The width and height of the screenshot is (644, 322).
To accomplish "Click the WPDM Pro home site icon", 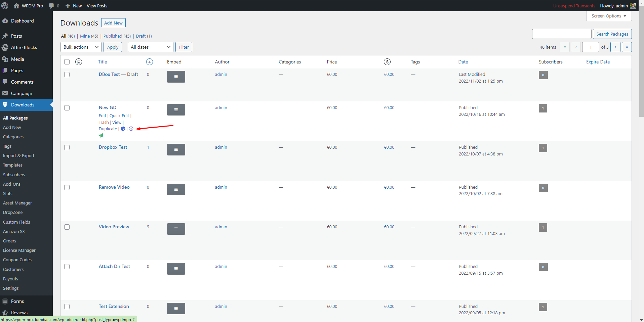I will coord(16,6).
